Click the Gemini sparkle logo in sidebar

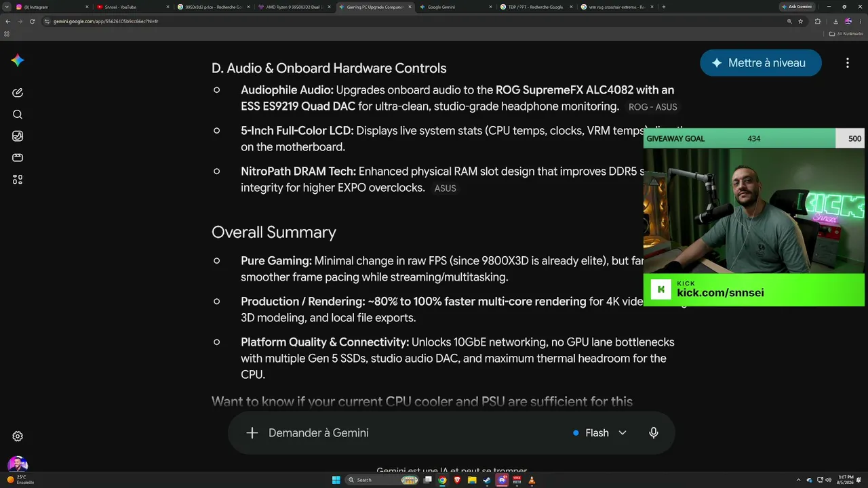pos(18,61)
